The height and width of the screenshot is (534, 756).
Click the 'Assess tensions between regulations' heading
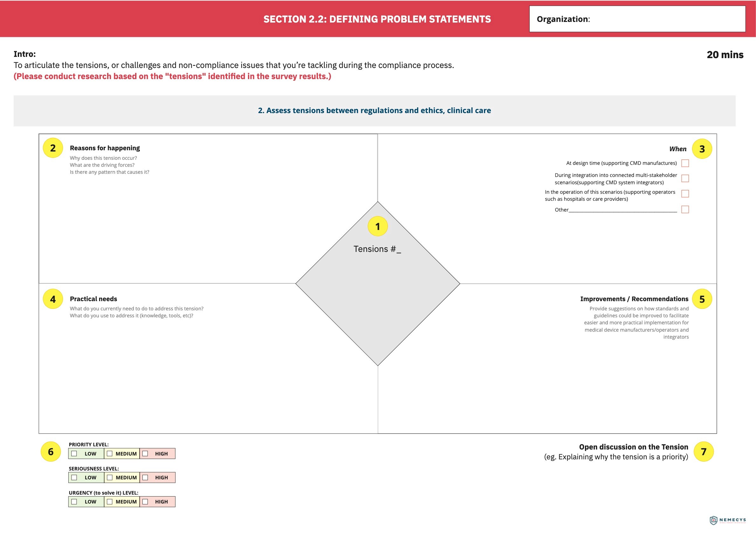click(375, 111)
